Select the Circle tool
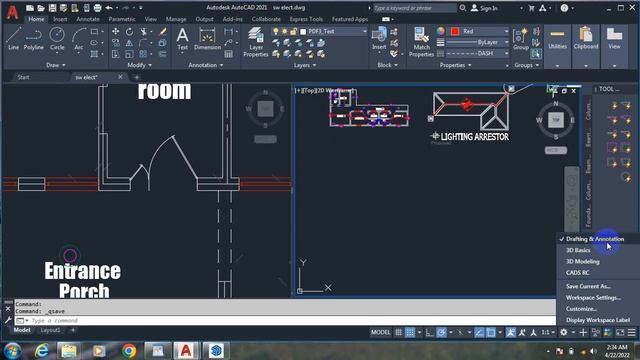 click(57, 39)
